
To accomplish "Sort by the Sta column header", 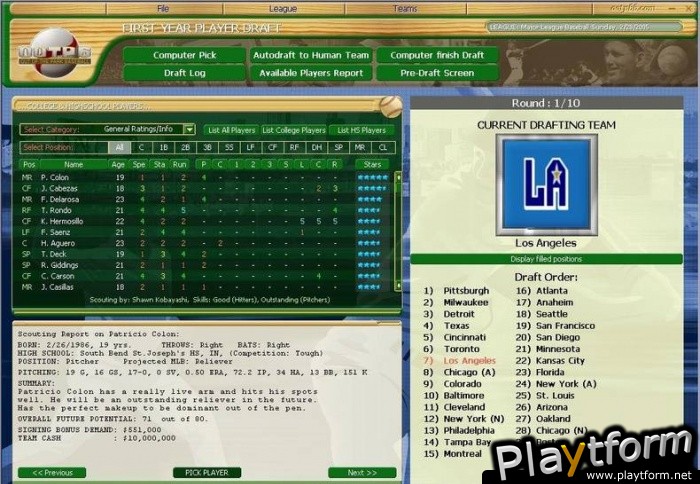I will 159,165.
